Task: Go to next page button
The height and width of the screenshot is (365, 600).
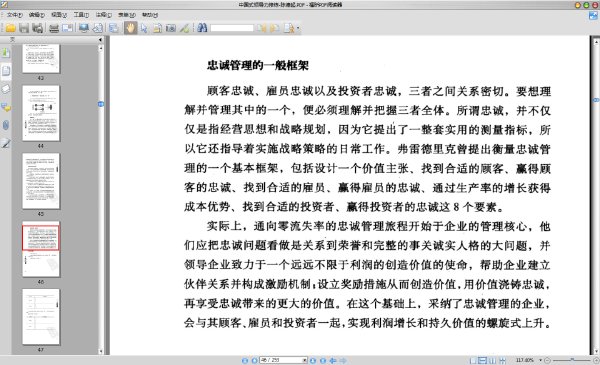Action: point(313,360)
